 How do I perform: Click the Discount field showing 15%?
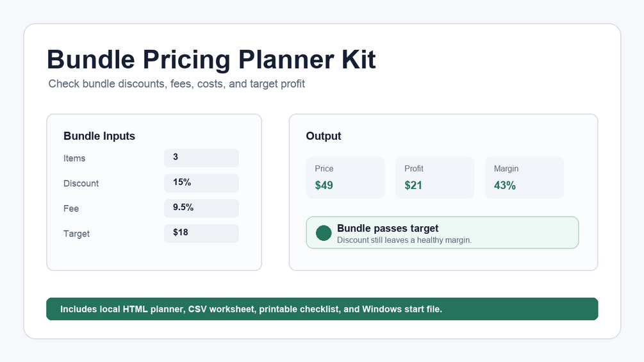201,183
